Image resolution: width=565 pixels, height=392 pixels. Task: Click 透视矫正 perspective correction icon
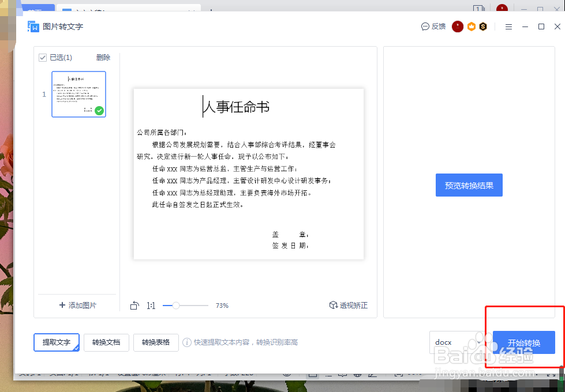[333, 306]
